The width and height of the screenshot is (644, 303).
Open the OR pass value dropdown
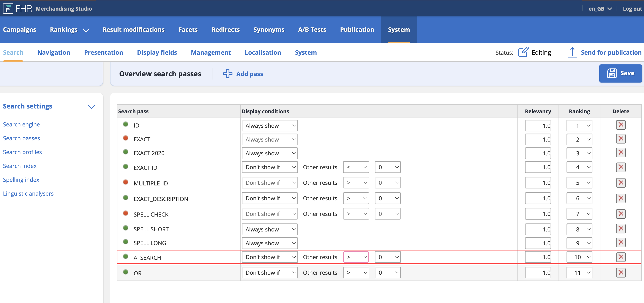coord(387,273)
